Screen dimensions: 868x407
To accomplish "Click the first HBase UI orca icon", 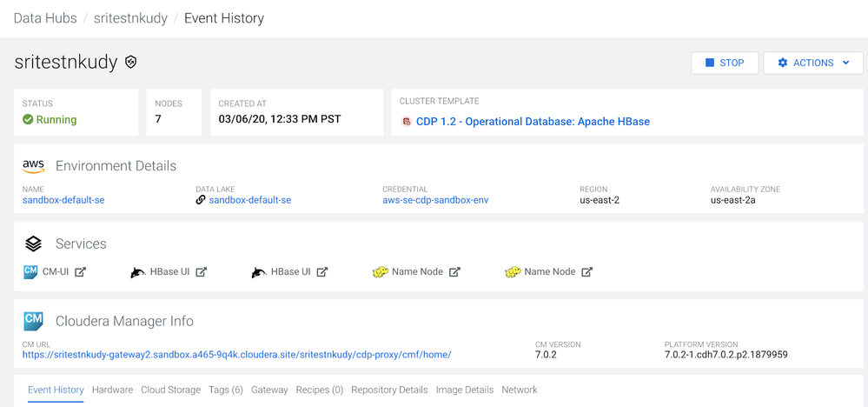I will pos(137,272).
